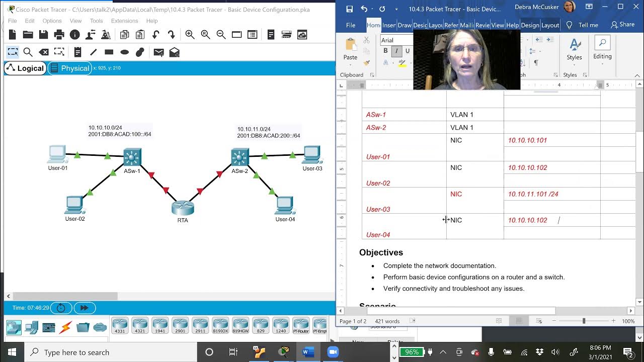Pick the 2911 router from device list
Screen dimensions: 644x362
pyautogui.click(x=200, y=325)
